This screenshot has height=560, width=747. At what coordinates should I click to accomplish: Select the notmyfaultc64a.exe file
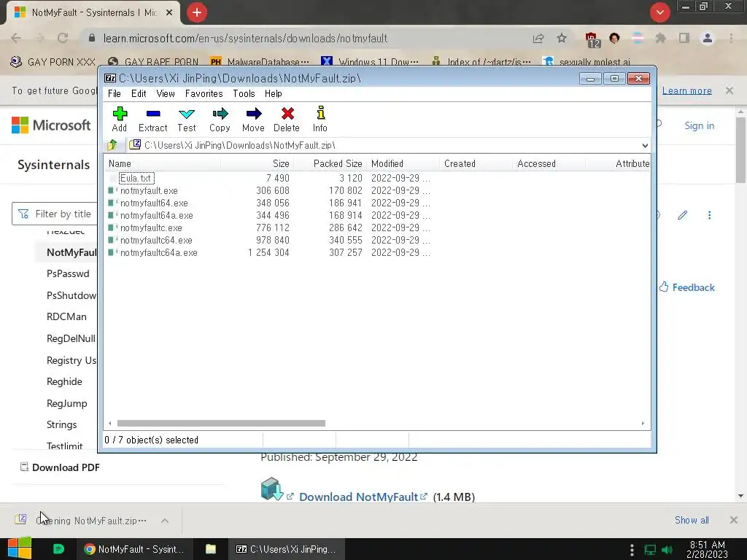click(158, 252)
